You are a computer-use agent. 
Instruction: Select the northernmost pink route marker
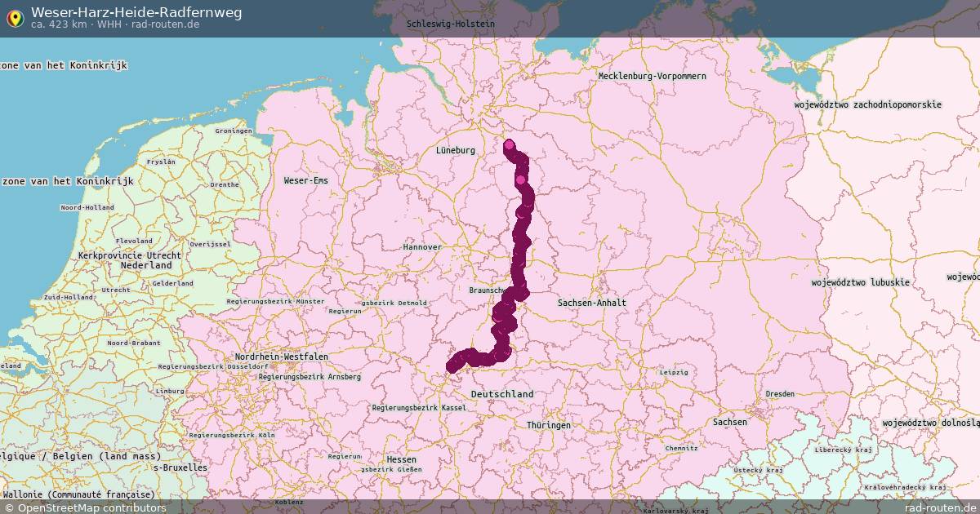pyautogui.click(x=510, y=145)
